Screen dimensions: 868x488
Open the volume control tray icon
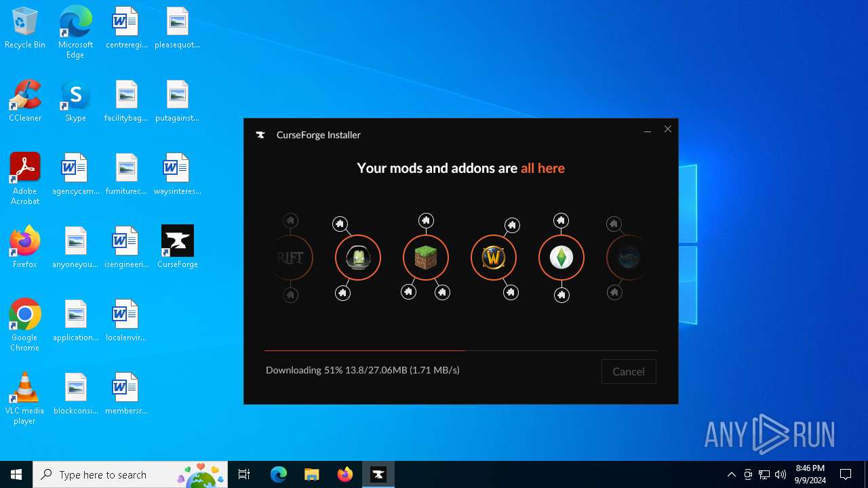point(781,474)
